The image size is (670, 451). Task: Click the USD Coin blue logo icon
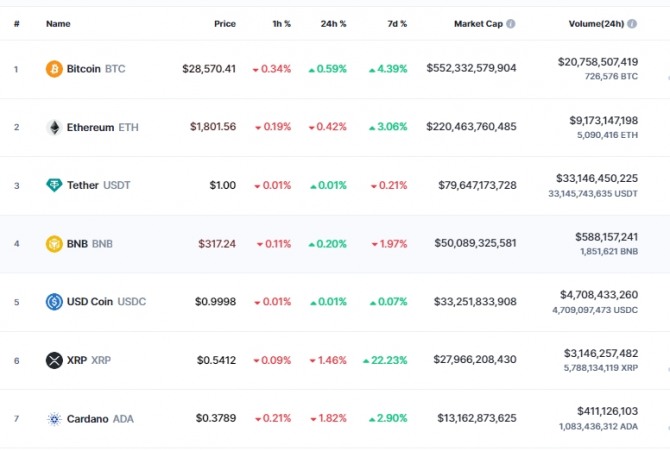(54, 302)
